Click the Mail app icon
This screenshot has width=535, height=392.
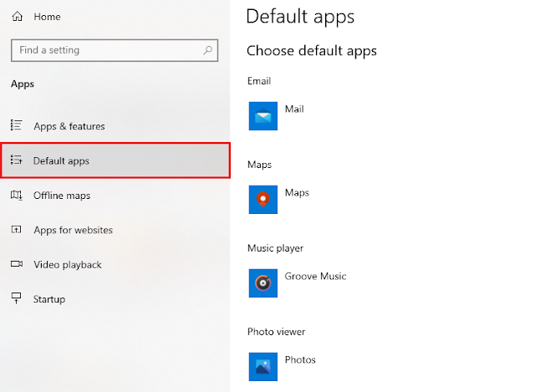pyautogui.click(x=263, y=116)
